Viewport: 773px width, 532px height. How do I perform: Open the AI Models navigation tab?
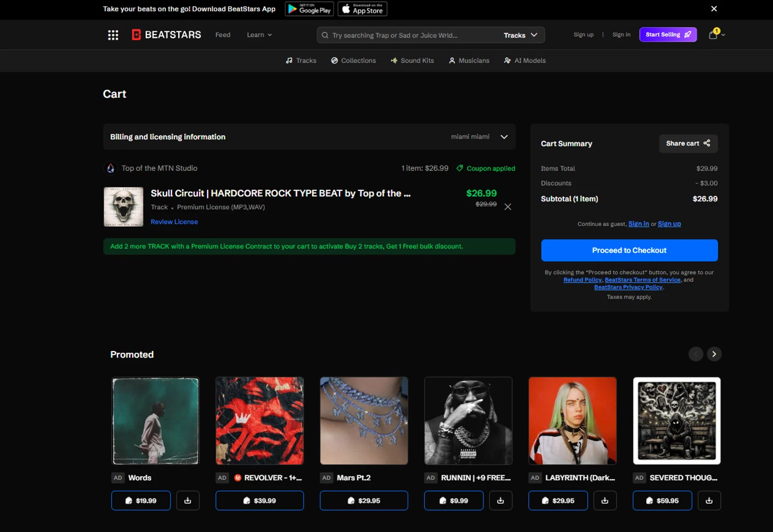click(x=525, y=60)
